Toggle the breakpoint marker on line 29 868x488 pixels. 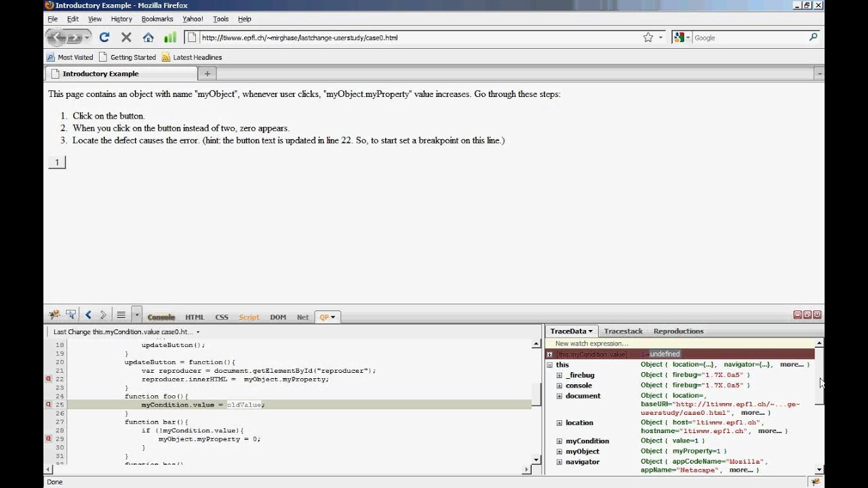click(x=48, y=439)
